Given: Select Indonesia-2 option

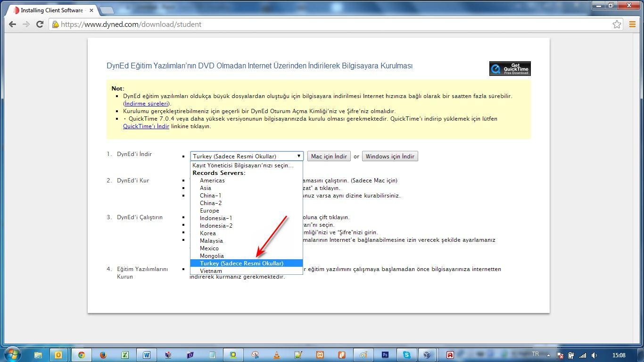Looking at the screenshot, I should click(x=247, y=226).
